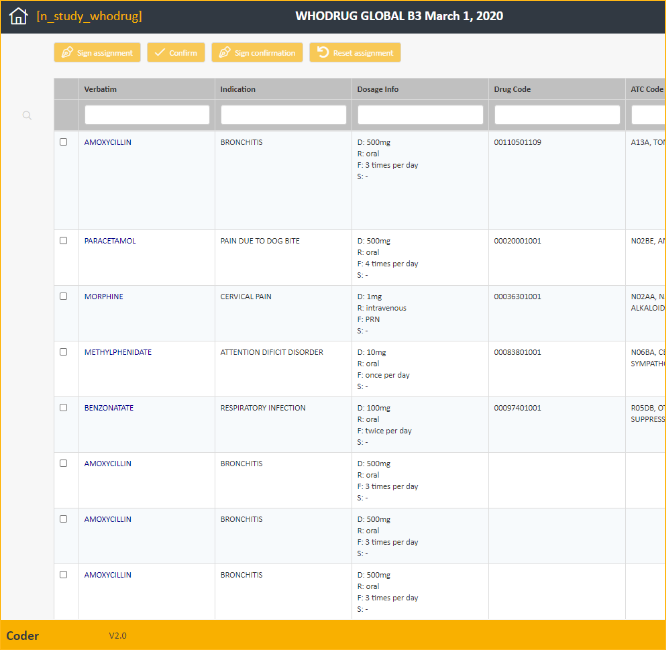The image size is (666, 650).
Task: Tick the first AMOXYCILLIN row checkbox
Action: tap(64, 142)
